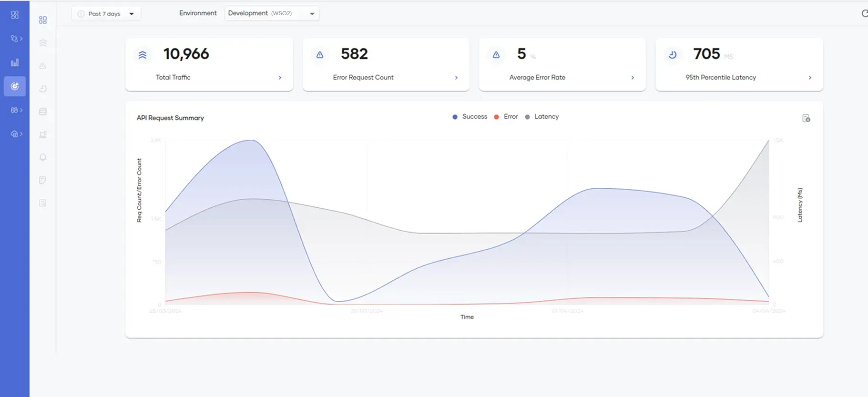Open Average Error Rate details via its arrow
Image resolution: width=868 pixels, height=397 pixels.
(633, 78)
